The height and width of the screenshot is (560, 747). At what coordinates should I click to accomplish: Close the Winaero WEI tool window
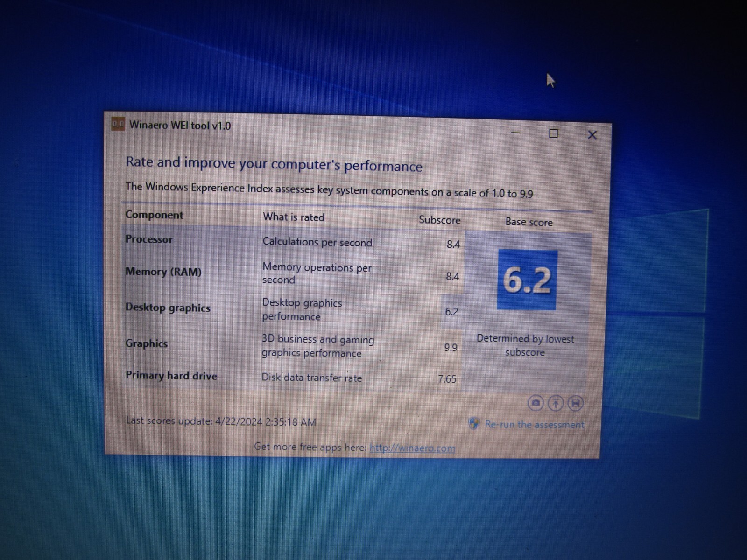(592, 135)
